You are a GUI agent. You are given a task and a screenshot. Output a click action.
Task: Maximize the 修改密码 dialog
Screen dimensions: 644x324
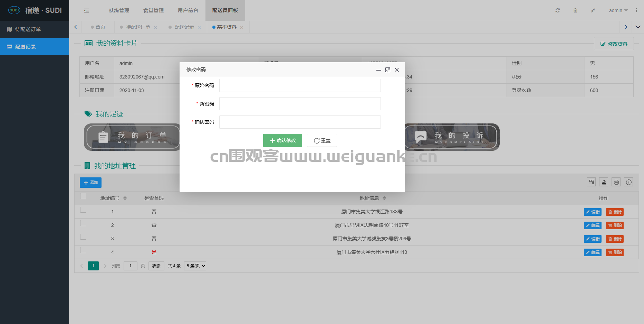point(388,70)
